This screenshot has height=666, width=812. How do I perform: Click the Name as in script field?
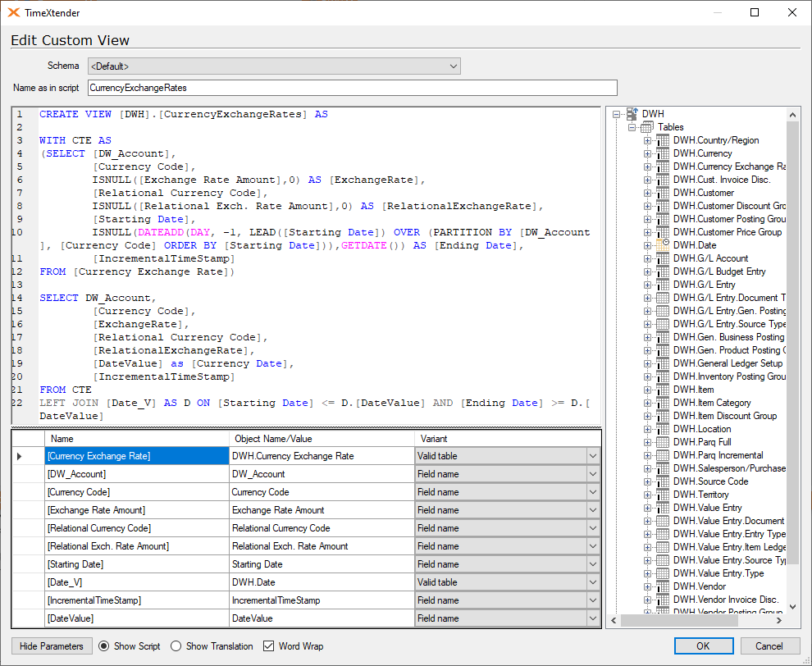point(353,88)
